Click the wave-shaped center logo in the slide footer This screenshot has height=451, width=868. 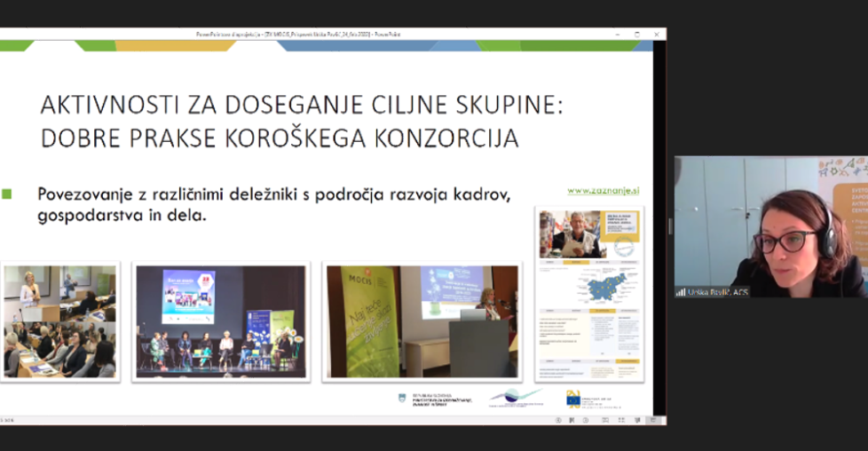(516, 398)
